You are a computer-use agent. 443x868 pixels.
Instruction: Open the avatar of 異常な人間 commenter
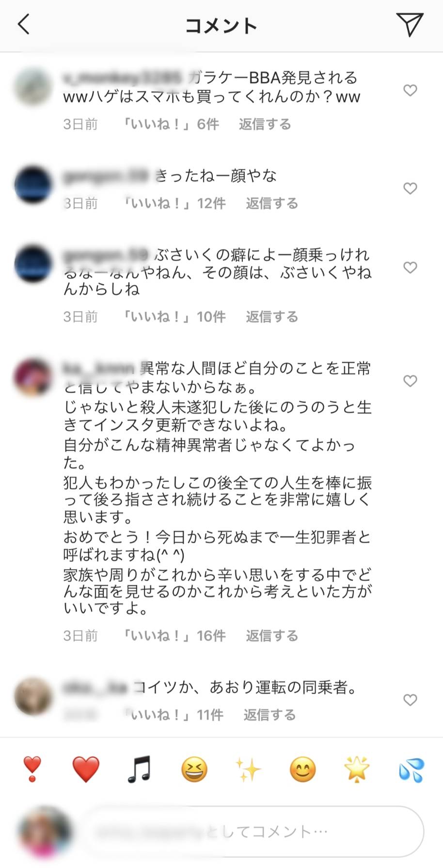(33, 378)
